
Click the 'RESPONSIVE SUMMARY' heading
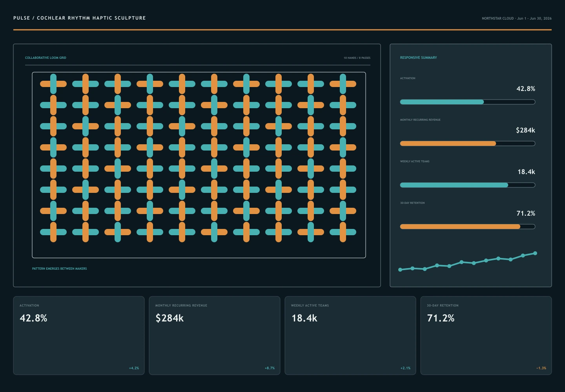[418, 58]
